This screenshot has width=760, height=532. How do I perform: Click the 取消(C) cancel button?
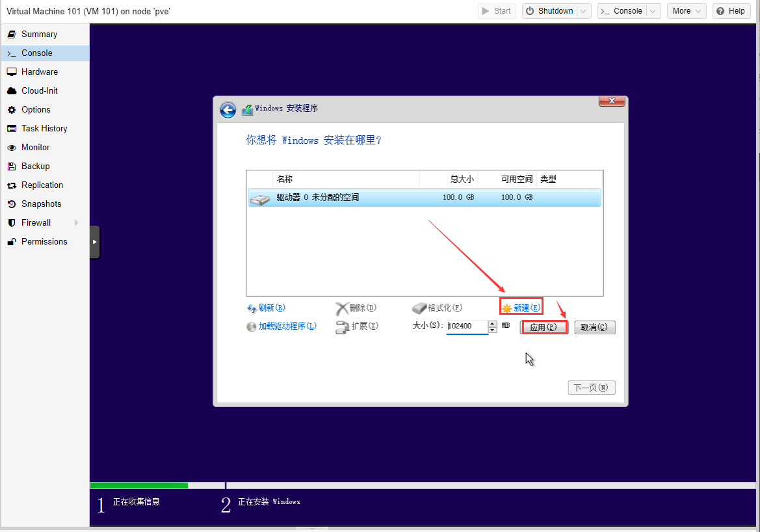click(x=595, y=327)
